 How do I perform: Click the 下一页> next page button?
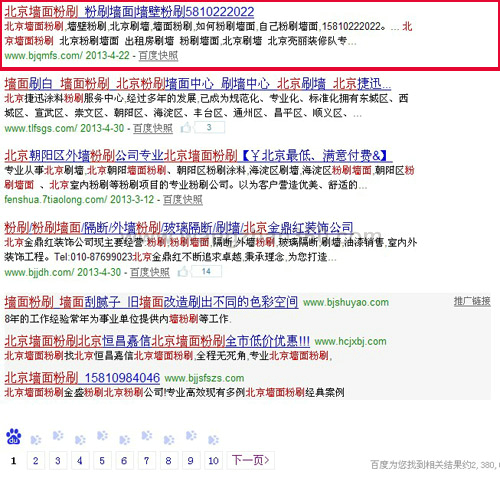(x=251, y=461)
